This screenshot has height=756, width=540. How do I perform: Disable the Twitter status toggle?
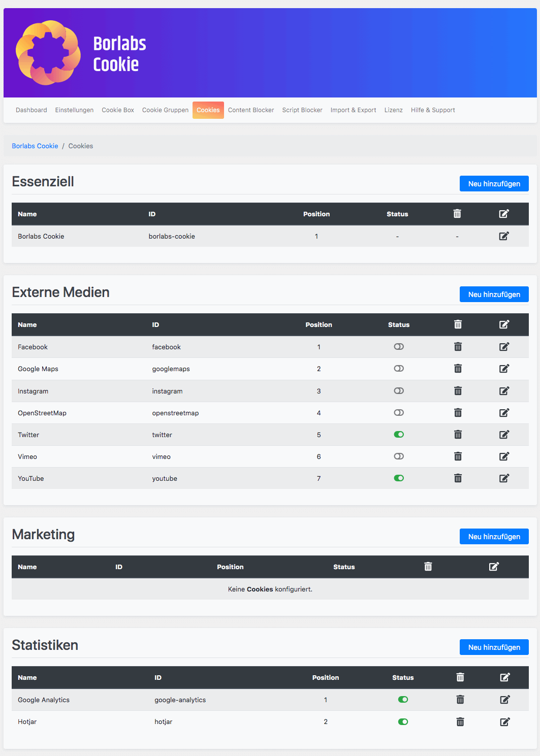point(399,435)
